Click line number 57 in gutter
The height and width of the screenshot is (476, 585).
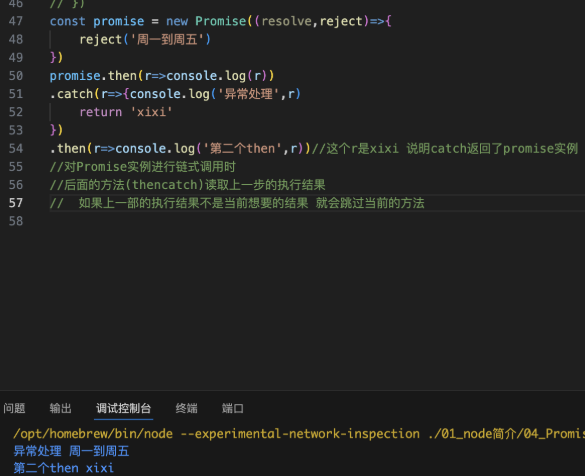16,203
